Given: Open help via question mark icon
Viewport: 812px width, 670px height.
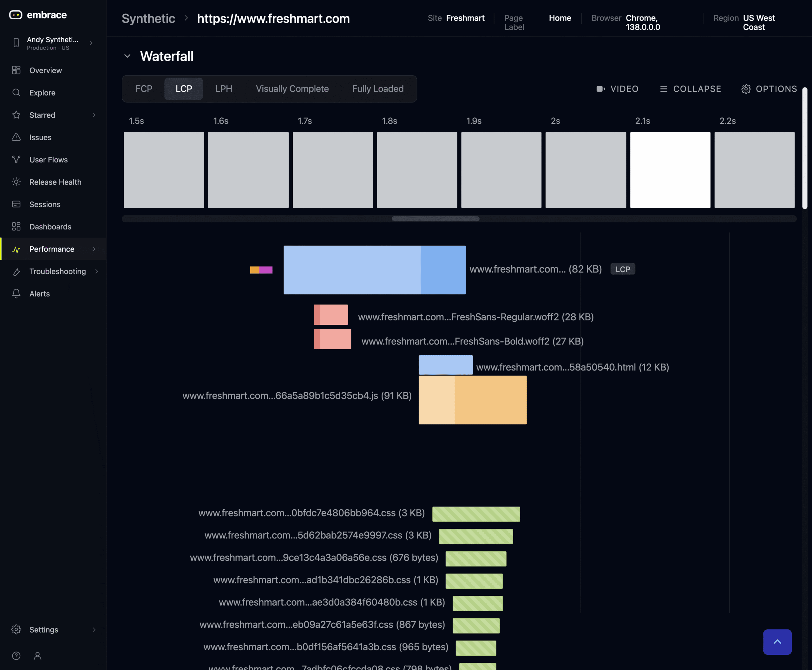Looking at the screenshot, I should pyautogui.click(x=16, y=656).
